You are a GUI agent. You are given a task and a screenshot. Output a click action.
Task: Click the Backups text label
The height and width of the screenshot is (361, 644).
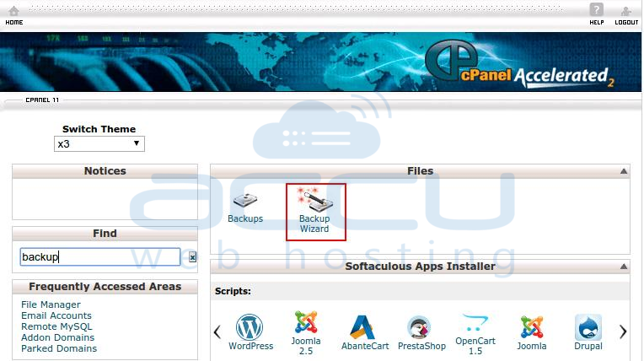click(x=245, y=218)
